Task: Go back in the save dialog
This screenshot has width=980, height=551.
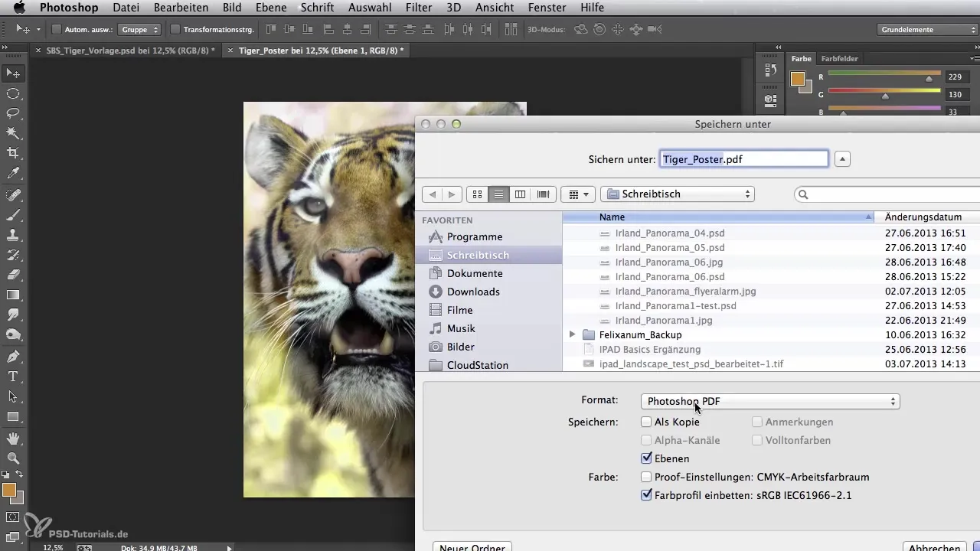Action: coord(433,194)
